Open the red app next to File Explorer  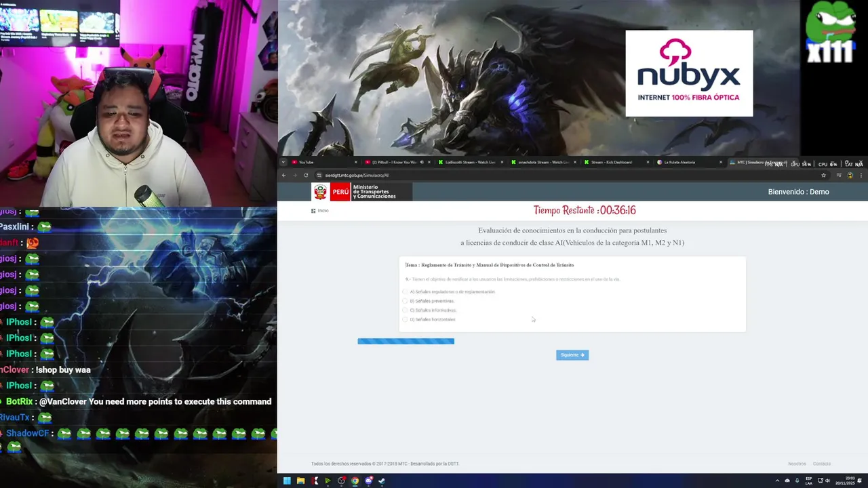(315, 481)
